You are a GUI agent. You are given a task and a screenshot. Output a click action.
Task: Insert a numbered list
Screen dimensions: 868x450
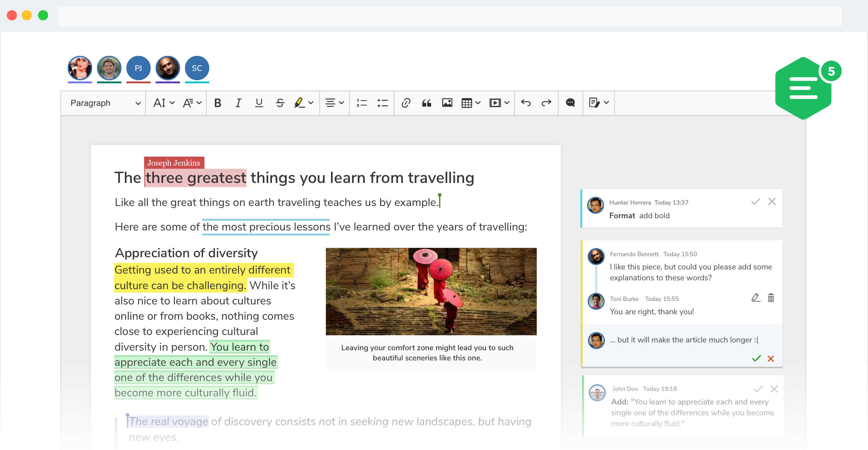coord(362,103)
